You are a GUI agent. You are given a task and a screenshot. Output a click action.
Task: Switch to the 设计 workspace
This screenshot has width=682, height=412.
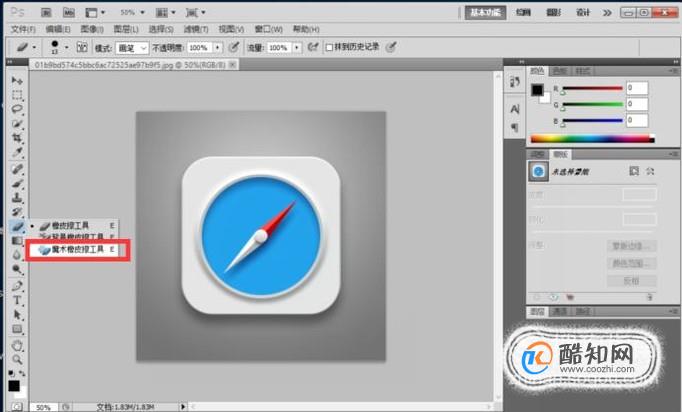(x=583, y=13)
